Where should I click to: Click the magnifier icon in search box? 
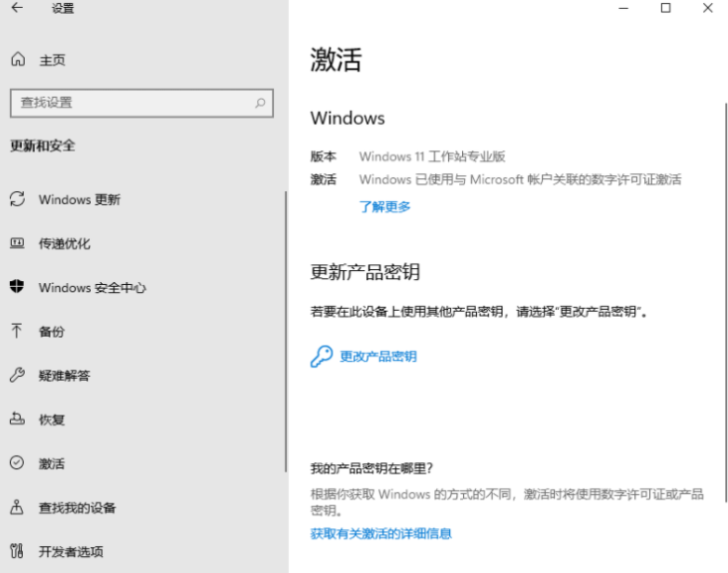pyautogui.click(x=260, y=103)
